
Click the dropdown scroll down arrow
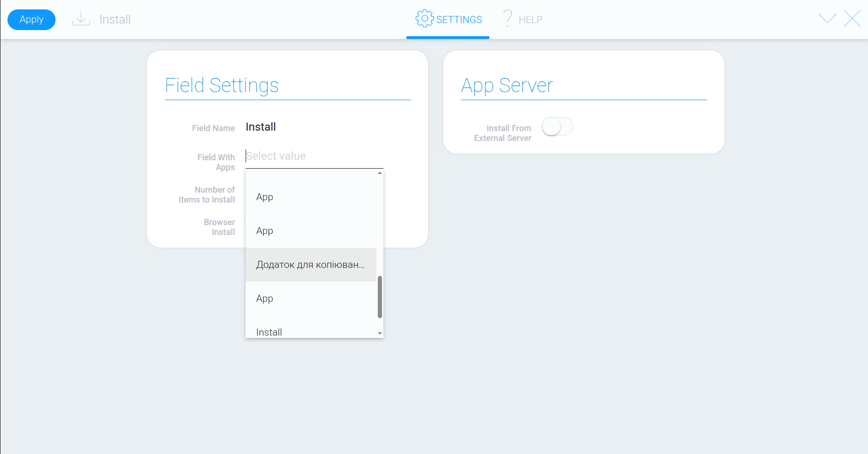click(380, 334)
